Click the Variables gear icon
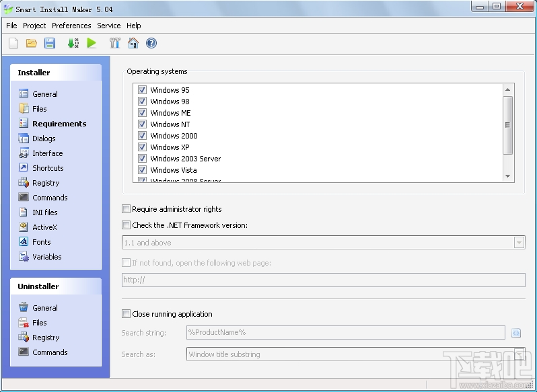 coord(24,257)
